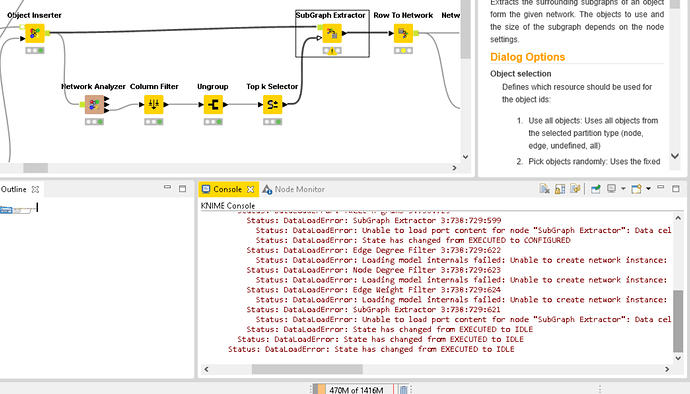690x394 pixels.
Task: Click the "Dialog Options" heading
Action: point(527,57)
